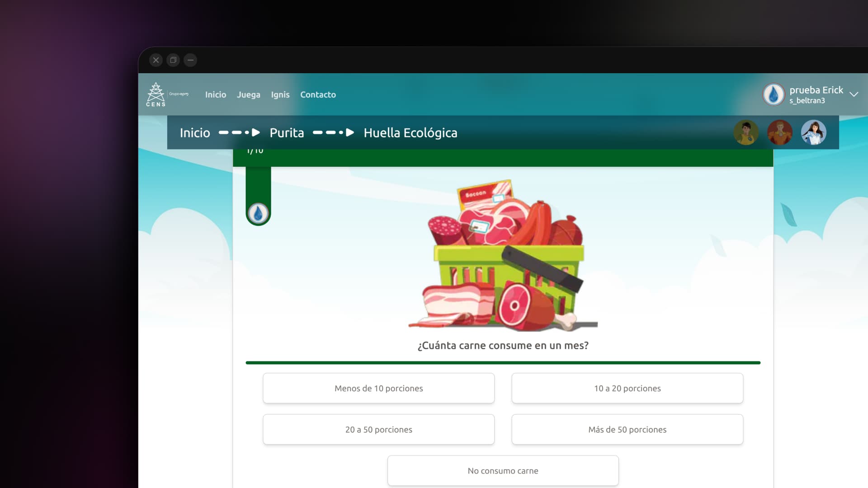Click the water drop badge on green ribbon
The width and height of the screenshot is (868, 488).
point(258,213)
